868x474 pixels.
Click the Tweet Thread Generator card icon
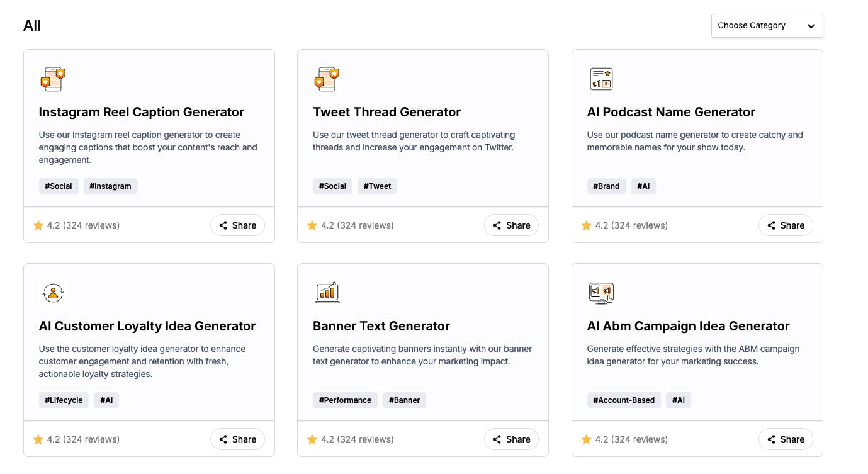point(327,79)
